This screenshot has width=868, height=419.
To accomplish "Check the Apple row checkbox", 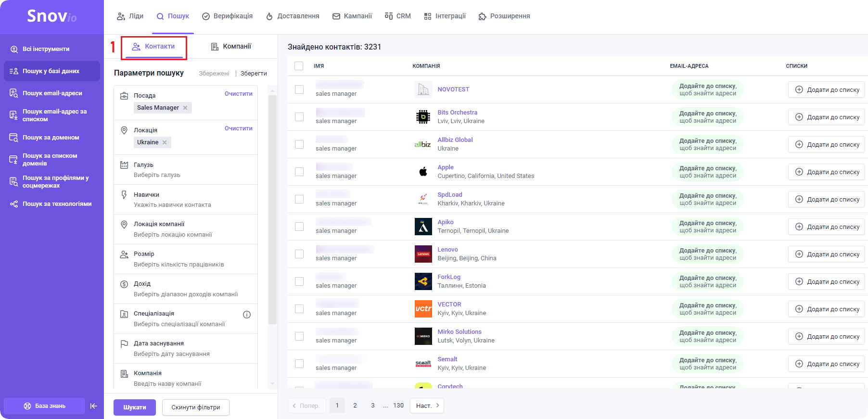I will click(x=299, y=172).
